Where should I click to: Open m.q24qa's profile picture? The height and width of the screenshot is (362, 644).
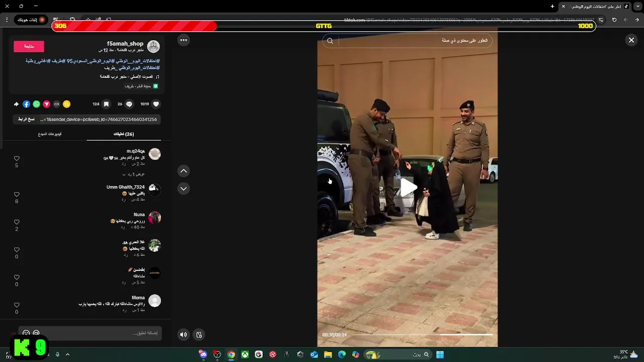(x=154, y=154)
